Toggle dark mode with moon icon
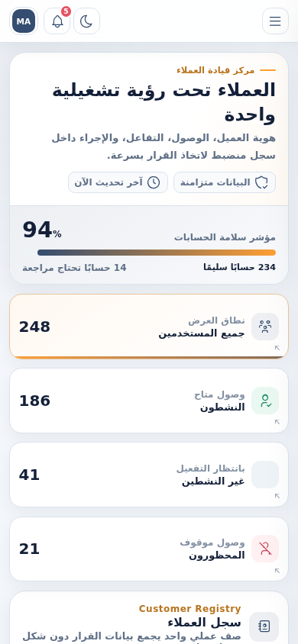 coord(86,21)
